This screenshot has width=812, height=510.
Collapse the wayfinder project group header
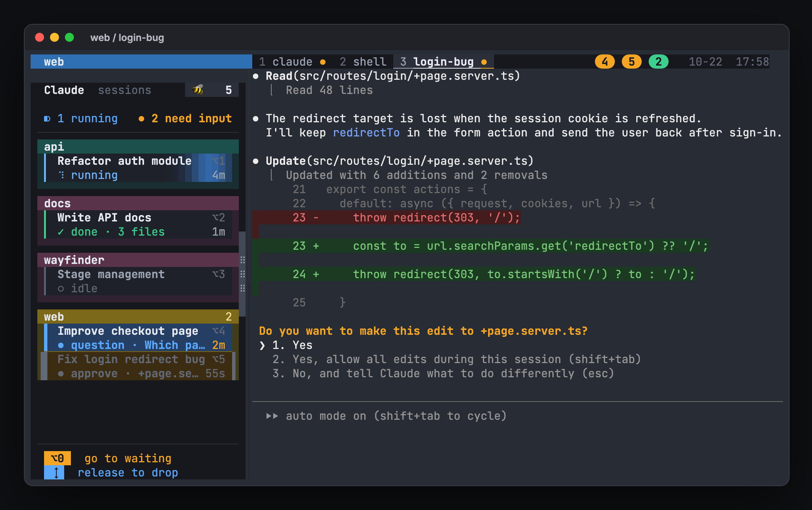138,260
